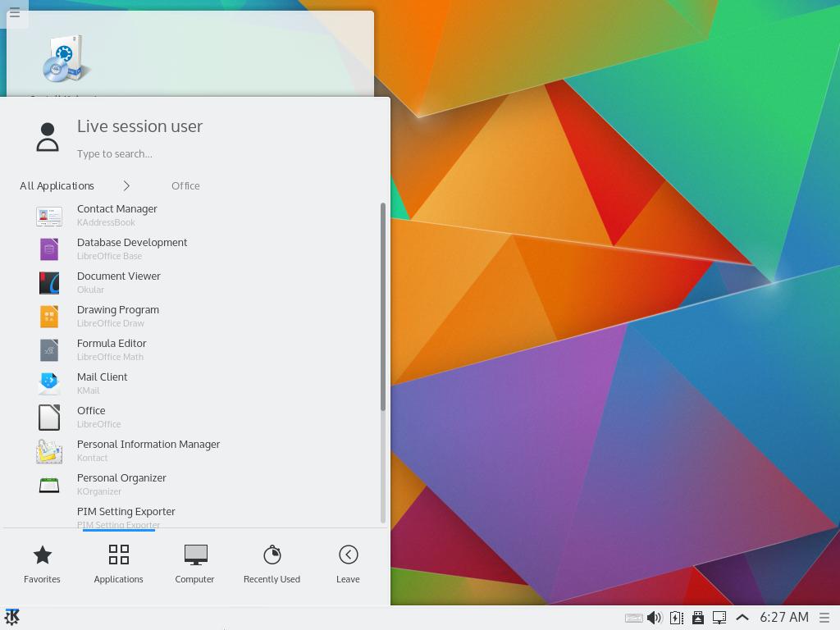
Task: Click the application list vertical scrollbar
Action: [383, 307]
